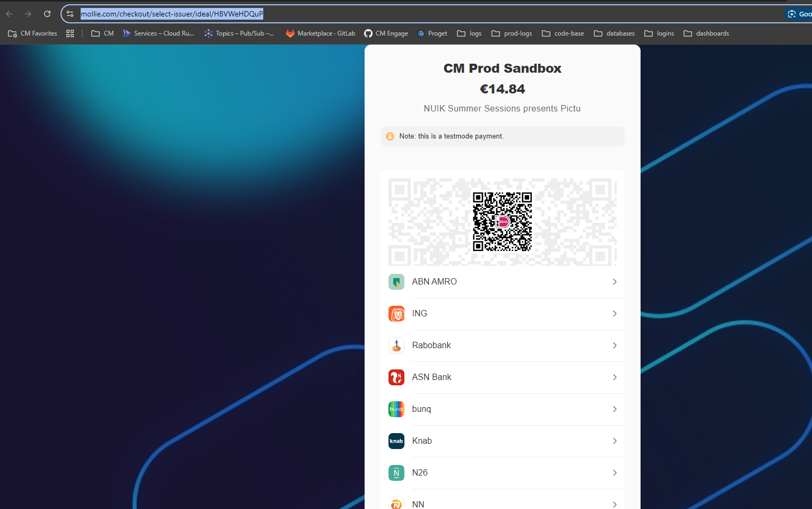Viewport: 812px width, 509px height.
Task: Open the prod-logs bookmark folder
Action: 512,33
